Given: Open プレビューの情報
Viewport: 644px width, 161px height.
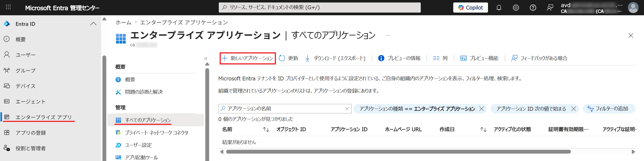Looking at the screenshot, I should pos(399,58).
